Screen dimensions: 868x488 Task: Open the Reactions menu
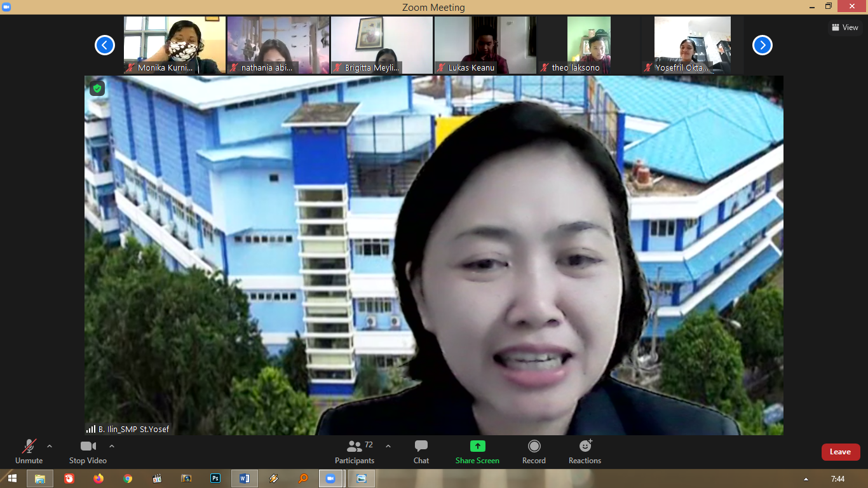coord(585,446)
